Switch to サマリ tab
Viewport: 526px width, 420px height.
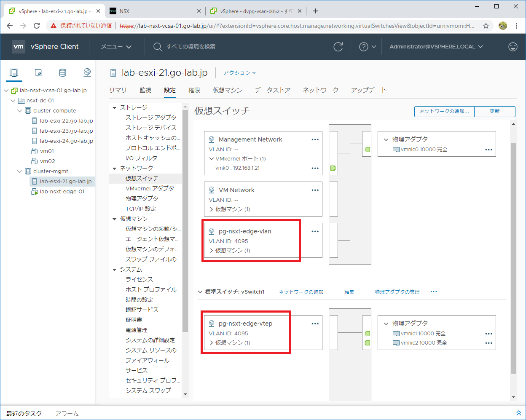(118, 90)
